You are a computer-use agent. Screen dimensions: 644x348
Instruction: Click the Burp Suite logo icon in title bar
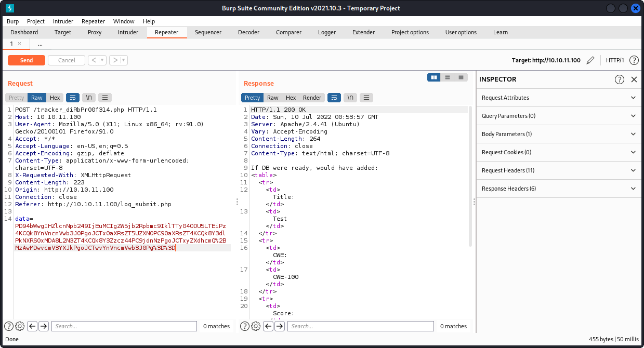(10, 8)
